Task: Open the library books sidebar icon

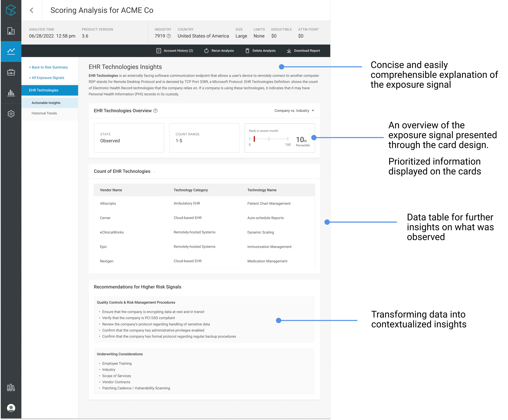Action: tap(11, 388)
